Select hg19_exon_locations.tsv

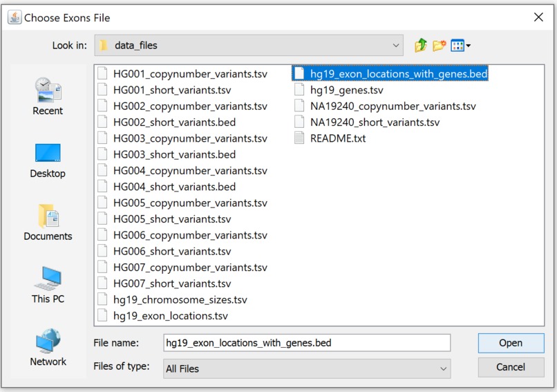click(162, 315)
